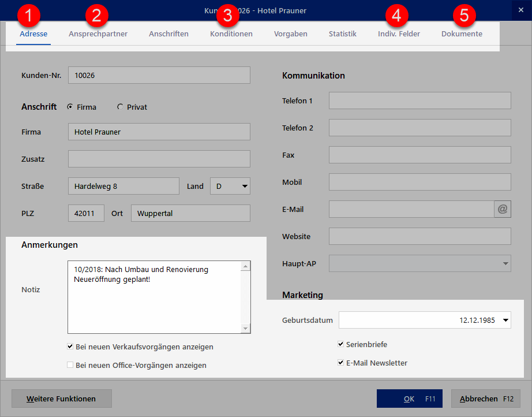Image resolution: width=532 pixels, height=417 pixels.
Task: Focus the Zusatz input field
Action: (x=159, y=159)
